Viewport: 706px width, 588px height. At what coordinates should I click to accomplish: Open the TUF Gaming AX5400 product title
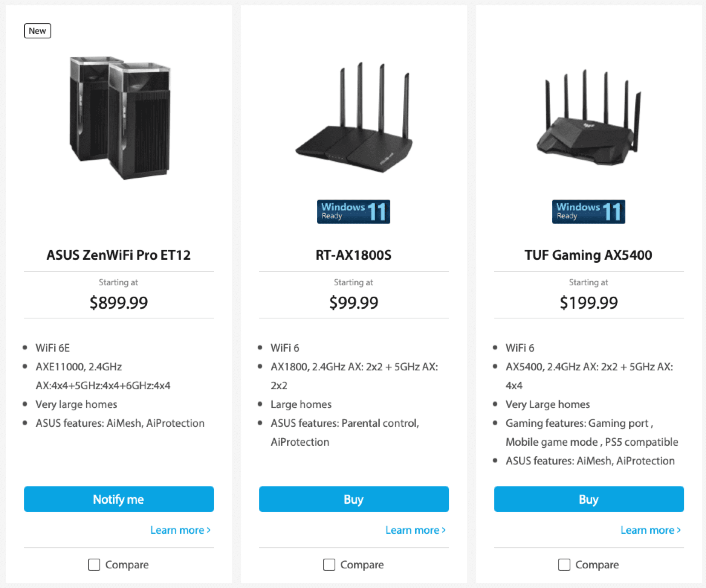tap(588, 255)
